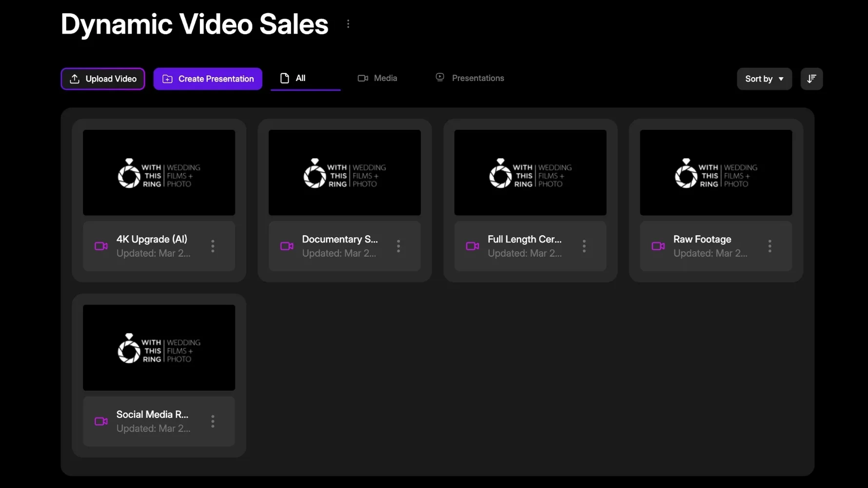The width and height of the screenshot is (868, 488).
Task: Open more options for 4K Upgrade (AI)
Action: tap(213, 246)
